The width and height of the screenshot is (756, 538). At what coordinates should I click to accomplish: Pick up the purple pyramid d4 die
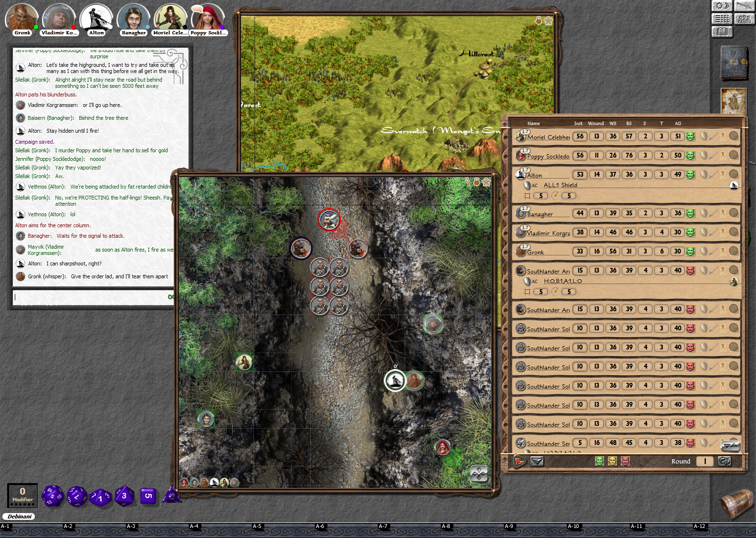click(172, 495)
